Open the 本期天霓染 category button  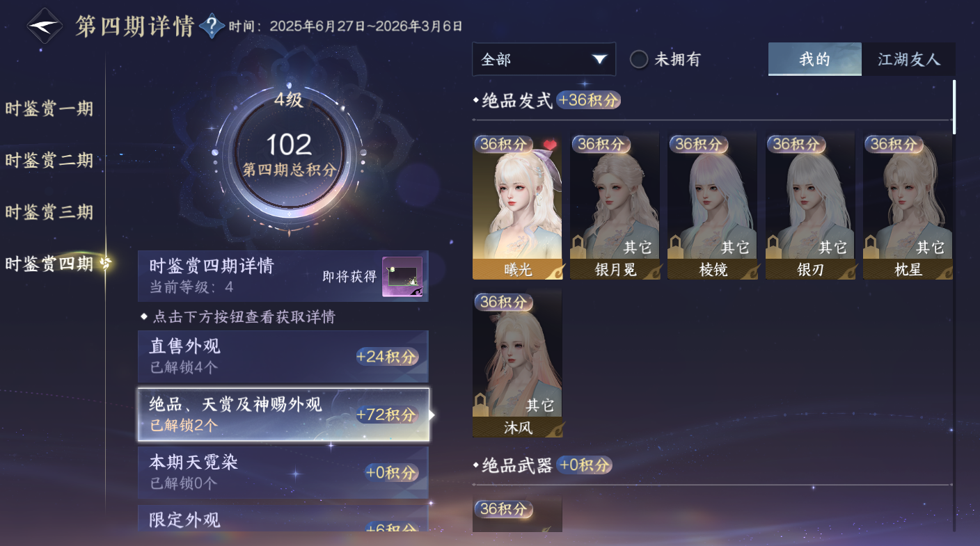click(x=283, y=472)
